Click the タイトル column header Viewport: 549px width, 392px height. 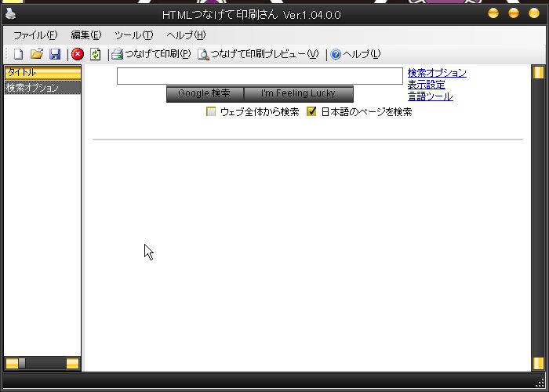[42, 72]
